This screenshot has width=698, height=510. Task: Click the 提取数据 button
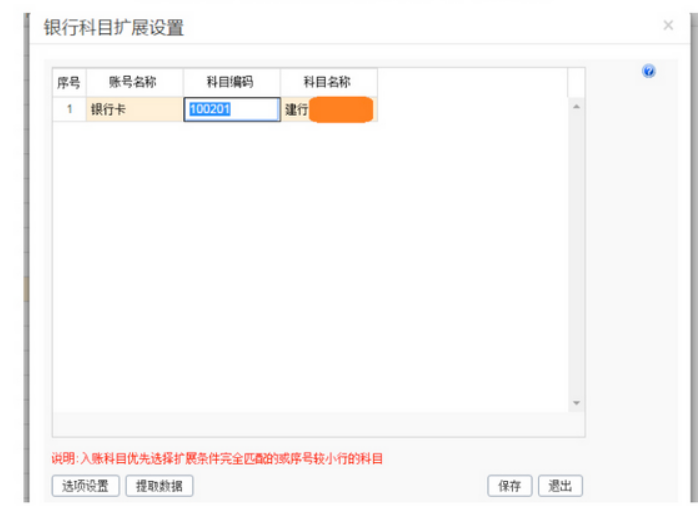159,486
